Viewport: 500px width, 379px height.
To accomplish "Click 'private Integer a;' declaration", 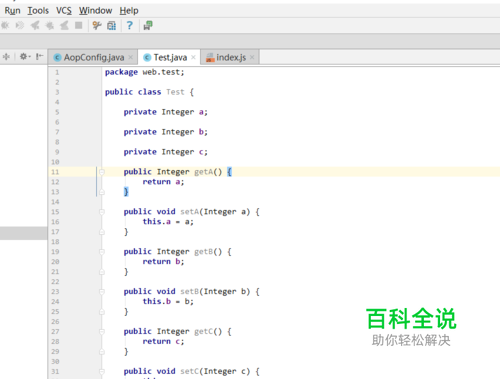I will (x=166, y=112).
